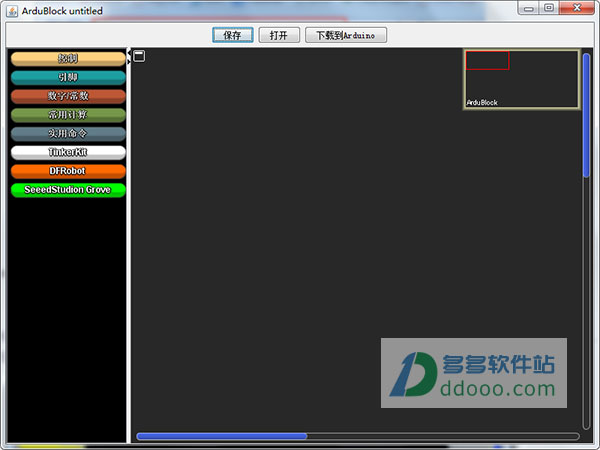This screenshot has width=600, height=450.
Task: Open the 引脚 pins block drawer
Action: 68,78
